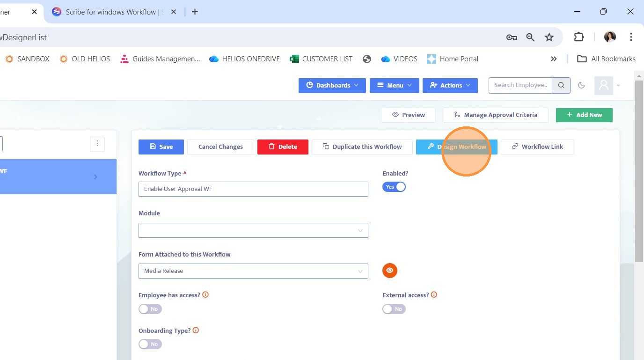The height and width of the screenshot is (360, 644).
Task: Toggle the Onboarding Type switch
Action: coord(150,344)
